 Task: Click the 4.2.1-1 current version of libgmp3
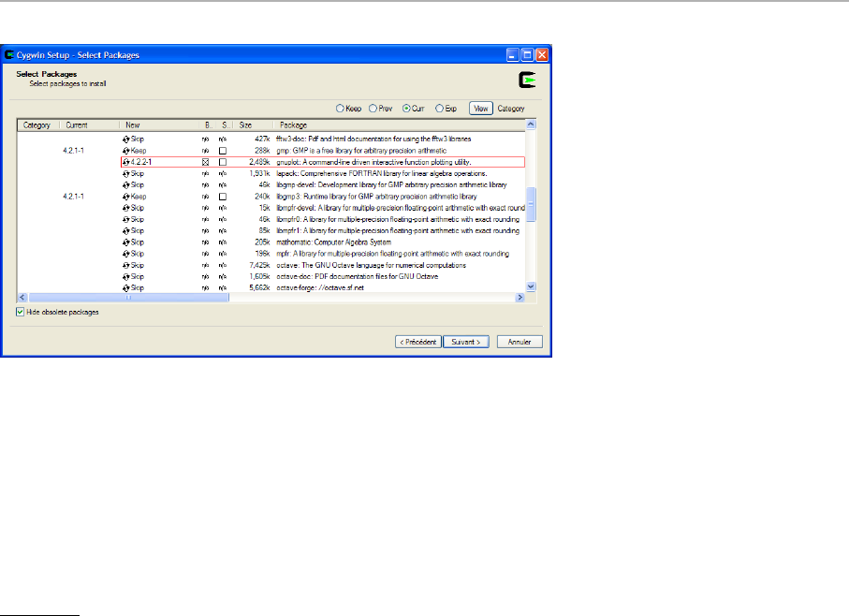click(73, 197)
